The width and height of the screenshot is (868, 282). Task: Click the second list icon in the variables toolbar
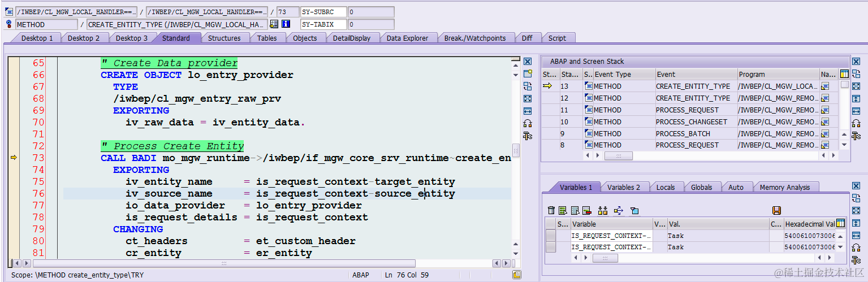pyautogui.click(x=574, y=210)
